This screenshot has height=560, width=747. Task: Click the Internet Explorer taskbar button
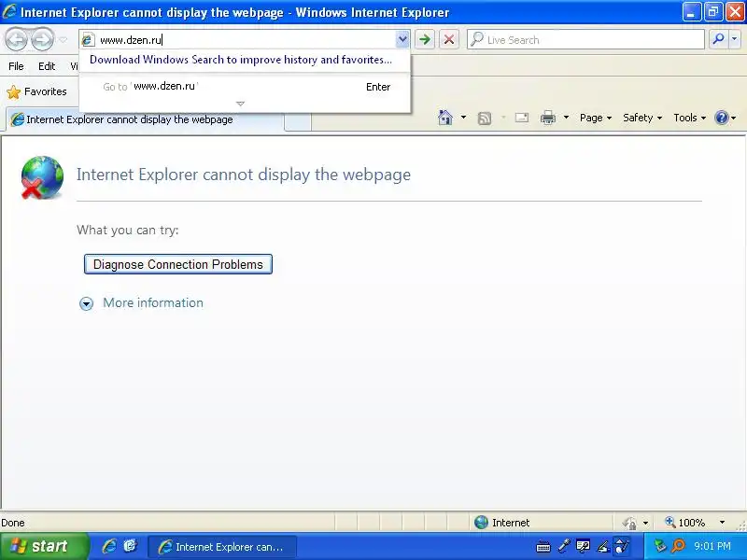[222, 547]
